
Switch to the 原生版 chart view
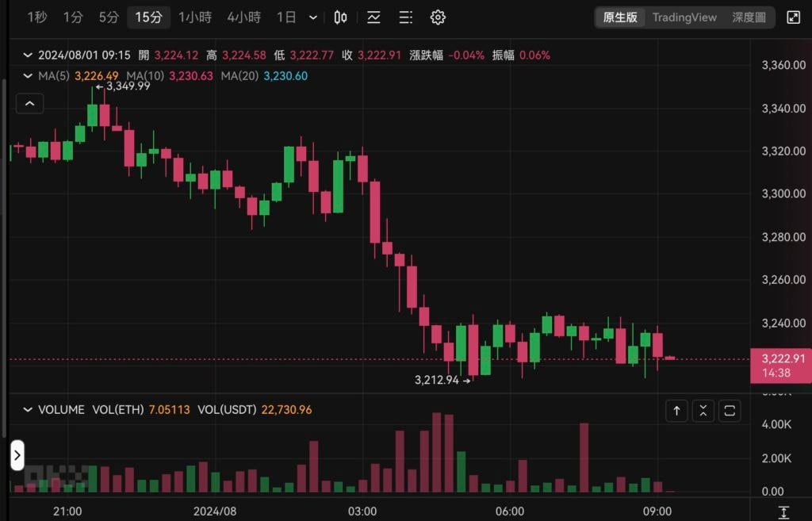coord(620,17)
